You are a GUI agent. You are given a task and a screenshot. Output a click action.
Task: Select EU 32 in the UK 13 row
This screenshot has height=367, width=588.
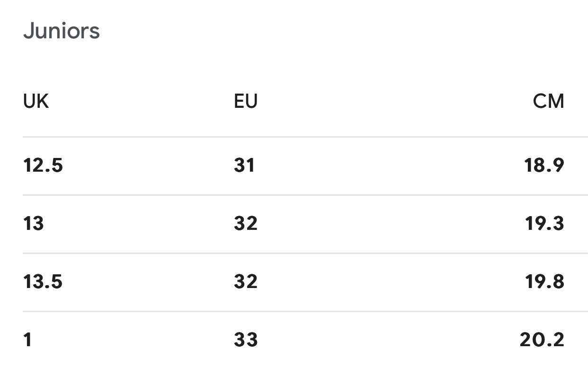point(246,224)
